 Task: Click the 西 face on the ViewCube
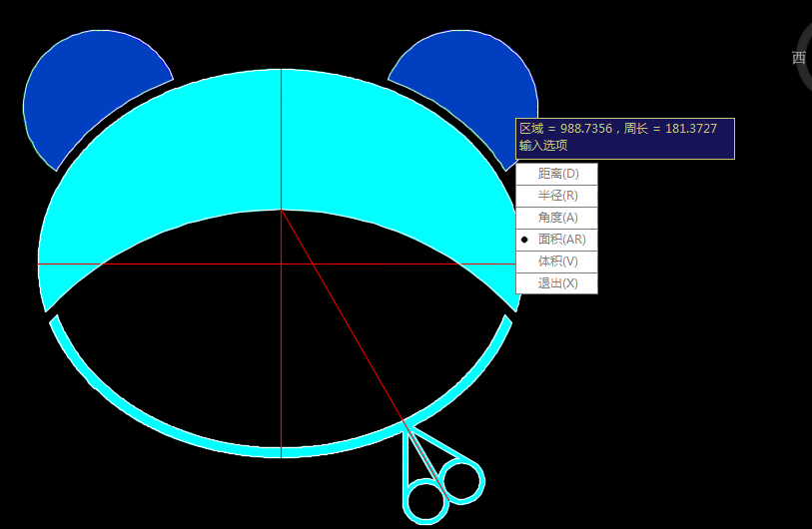799,58
